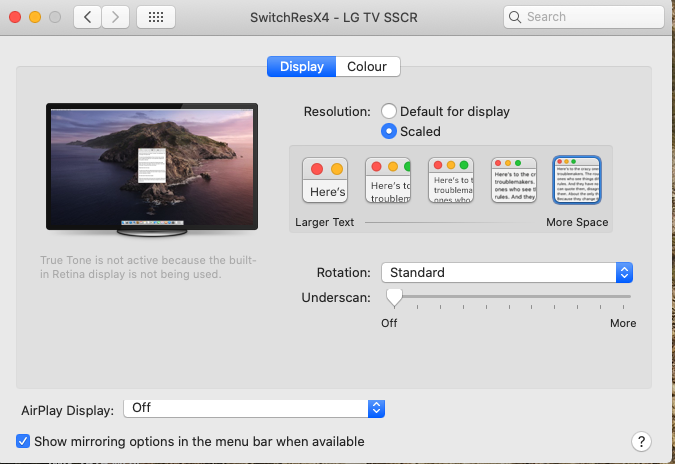Click the Underscan slider handle

(394, 297)
